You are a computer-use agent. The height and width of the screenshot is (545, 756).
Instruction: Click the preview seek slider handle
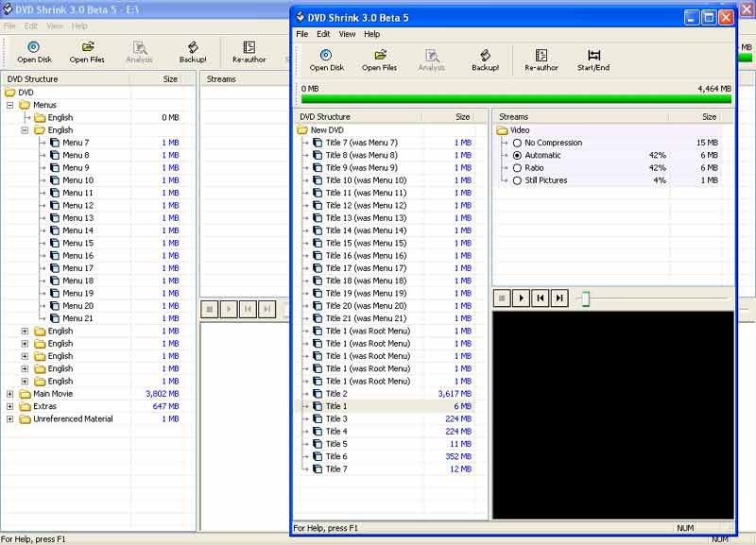(x=585, y=298)
